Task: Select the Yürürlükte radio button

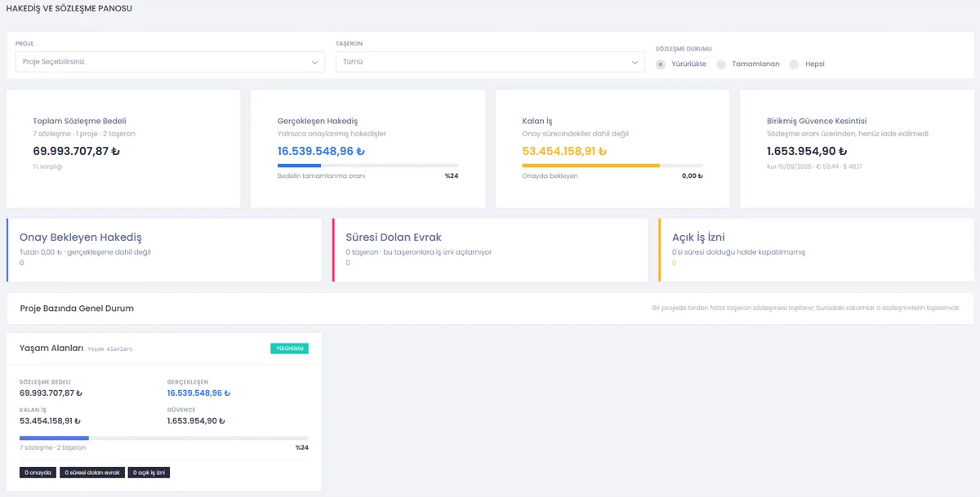Action: coord(661,64)
